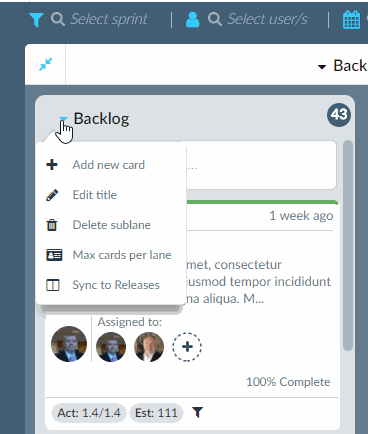Viewport: 368px width, 434px height.
Task: Open Max cards per lane setting
Action: coord(122,255)
